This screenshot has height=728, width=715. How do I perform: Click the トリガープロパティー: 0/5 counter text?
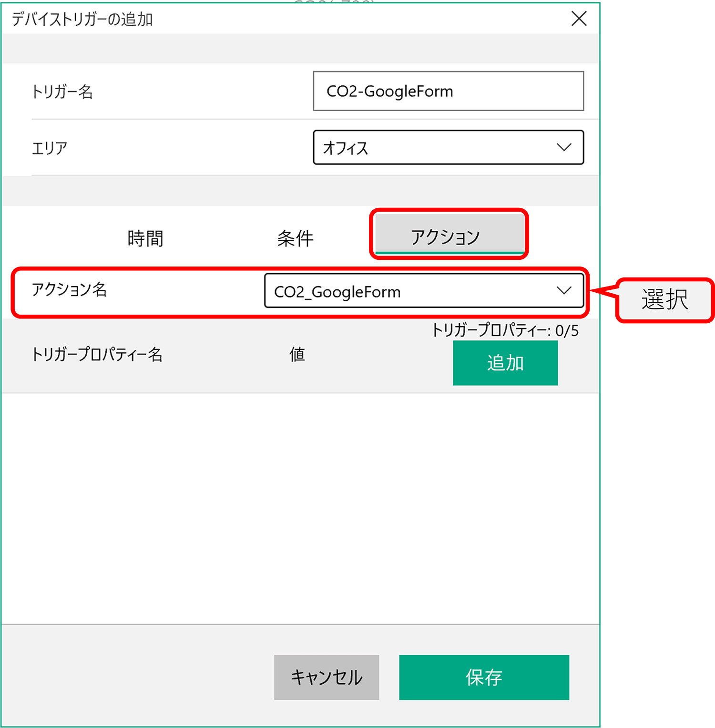point(505,330)
